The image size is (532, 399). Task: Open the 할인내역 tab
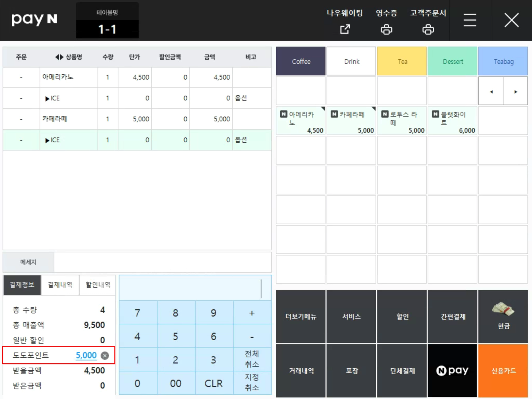point(98,285)
